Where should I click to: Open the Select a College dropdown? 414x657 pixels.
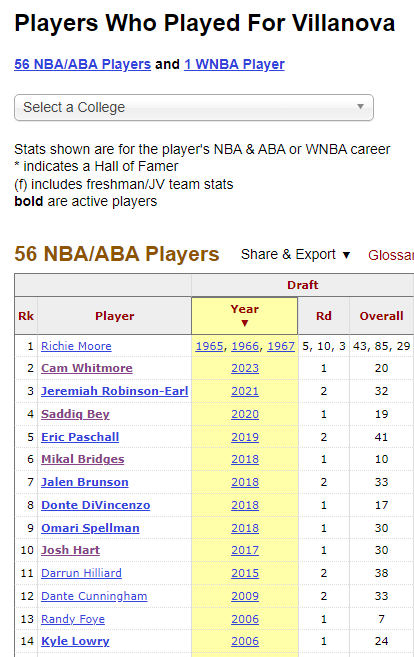pyautogui.click(x=194, y=108)
